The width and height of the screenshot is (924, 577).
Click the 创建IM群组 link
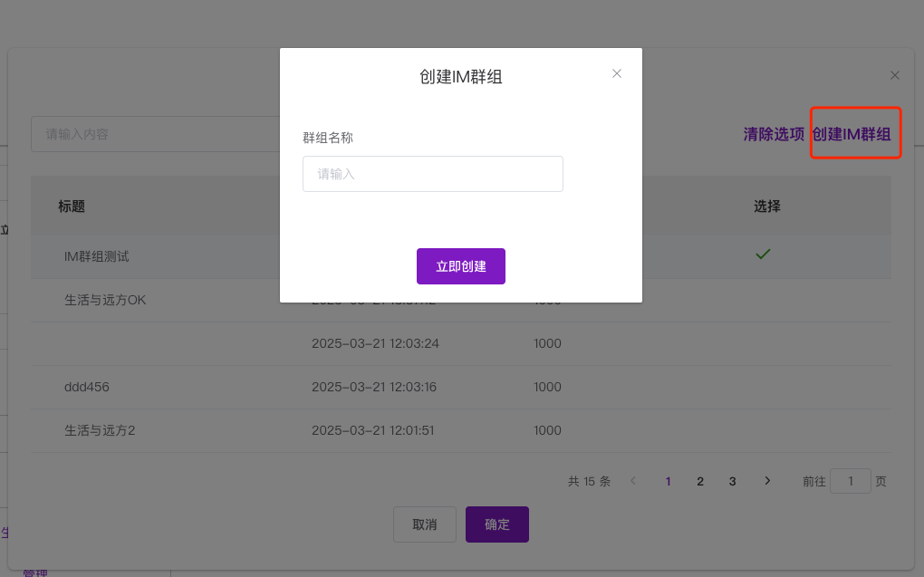click(852, 134)
